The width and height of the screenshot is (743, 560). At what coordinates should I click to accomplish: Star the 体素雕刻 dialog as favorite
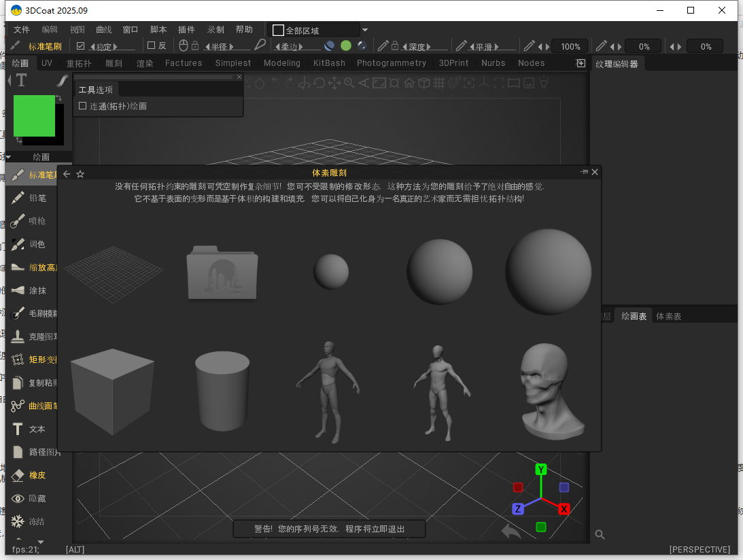(x=80, y=173)
